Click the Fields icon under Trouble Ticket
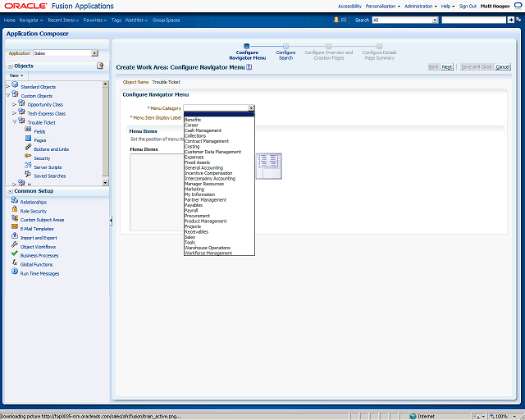 pos(28,130)
